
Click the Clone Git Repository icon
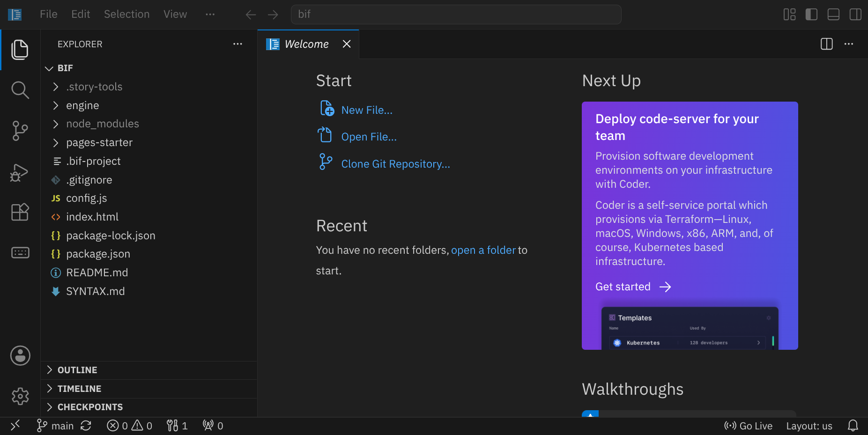click(326, 162)
